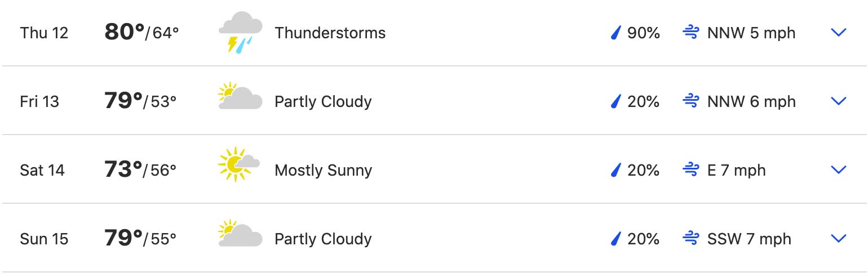Screen dimensions: 868x277
Task: Click the wind icon beside NNW 5 mph
Action: point(691,33)
